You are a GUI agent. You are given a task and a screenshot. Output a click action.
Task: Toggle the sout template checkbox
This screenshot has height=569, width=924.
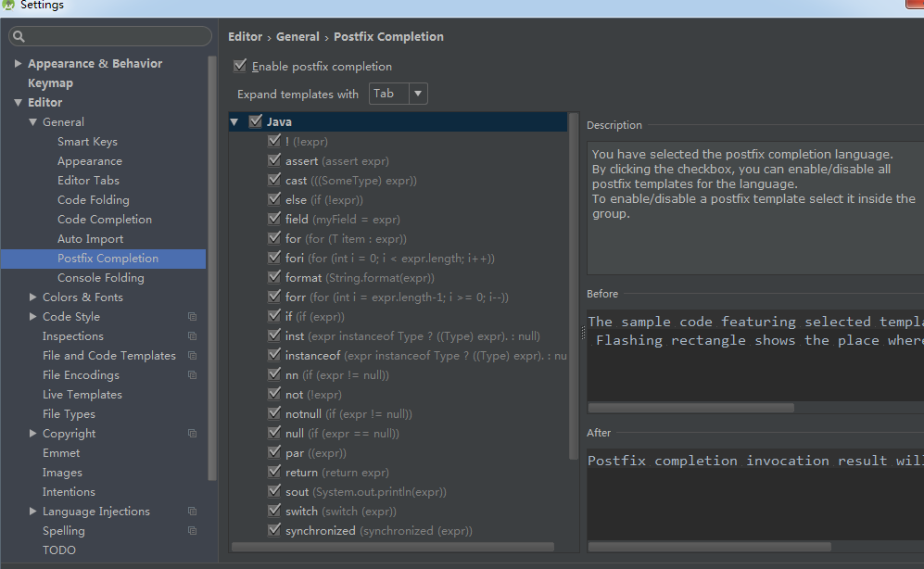click(x=274, y=491)
